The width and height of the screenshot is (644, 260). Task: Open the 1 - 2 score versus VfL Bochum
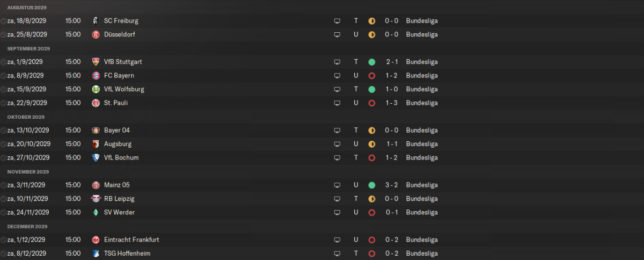tap(391, 158)
